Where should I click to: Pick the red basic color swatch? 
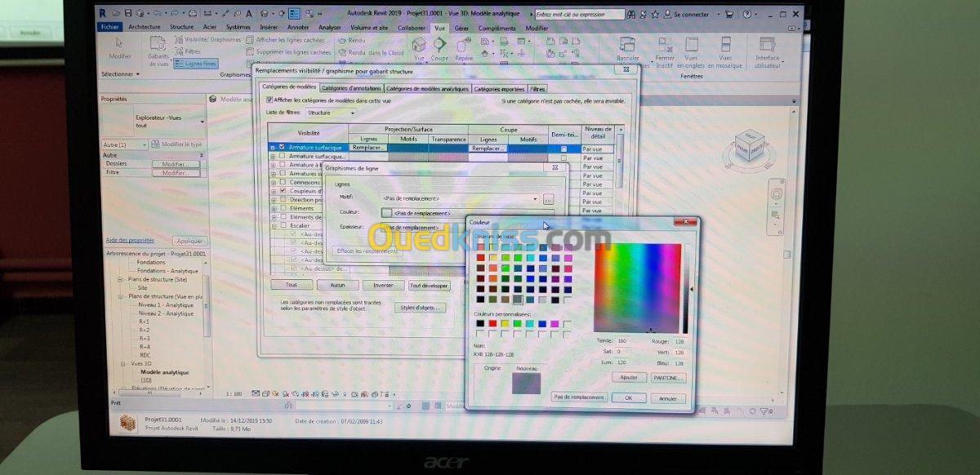pos(481,258)
